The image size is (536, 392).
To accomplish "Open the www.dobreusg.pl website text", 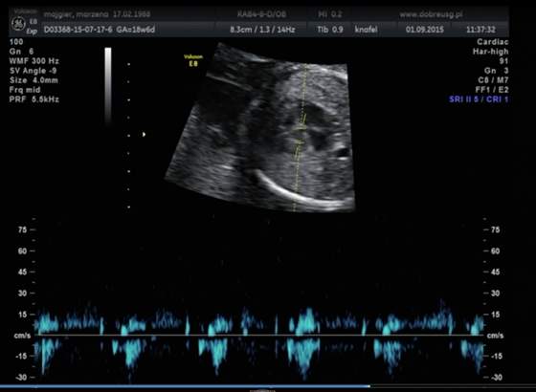I will tap(431, 14).
